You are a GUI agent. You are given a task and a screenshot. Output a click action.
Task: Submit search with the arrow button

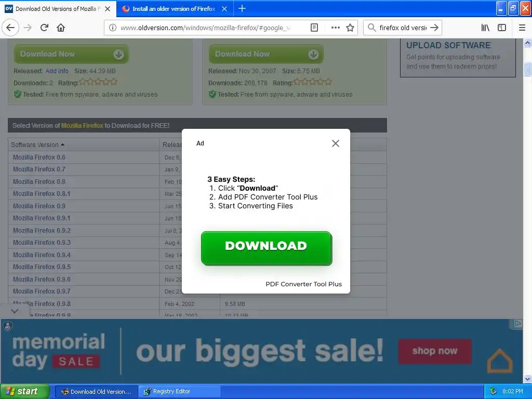coord(434,28)
